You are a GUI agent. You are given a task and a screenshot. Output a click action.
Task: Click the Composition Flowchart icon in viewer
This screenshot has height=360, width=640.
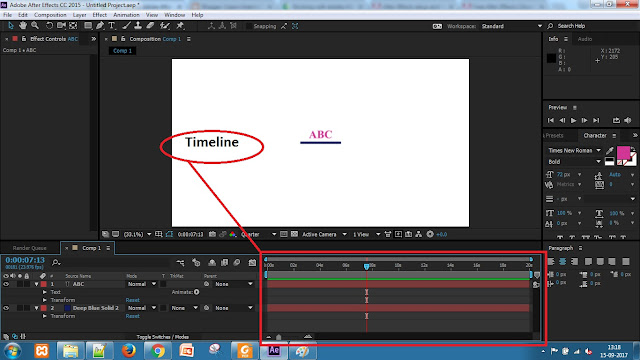pyautogui.click(x=419, y=234)
